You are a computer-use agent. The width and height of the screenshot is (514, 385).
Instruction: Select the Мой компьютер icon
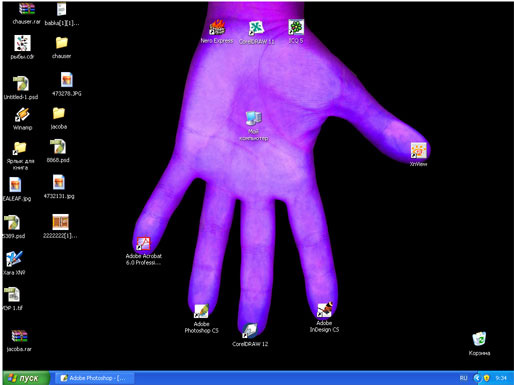pos(254,118)
